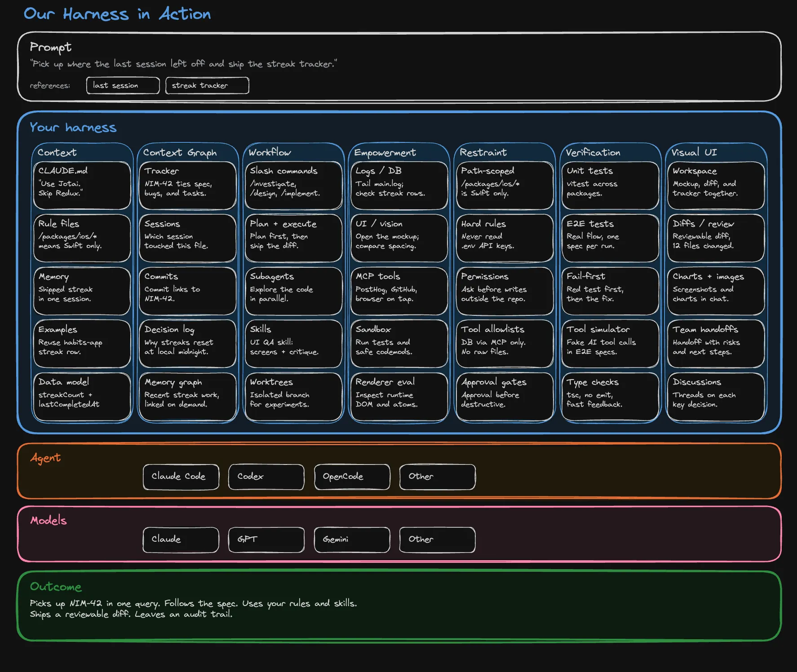Click the Hard rules card
The width and height of the screenshot is (797, 672).
pos(505,238)
